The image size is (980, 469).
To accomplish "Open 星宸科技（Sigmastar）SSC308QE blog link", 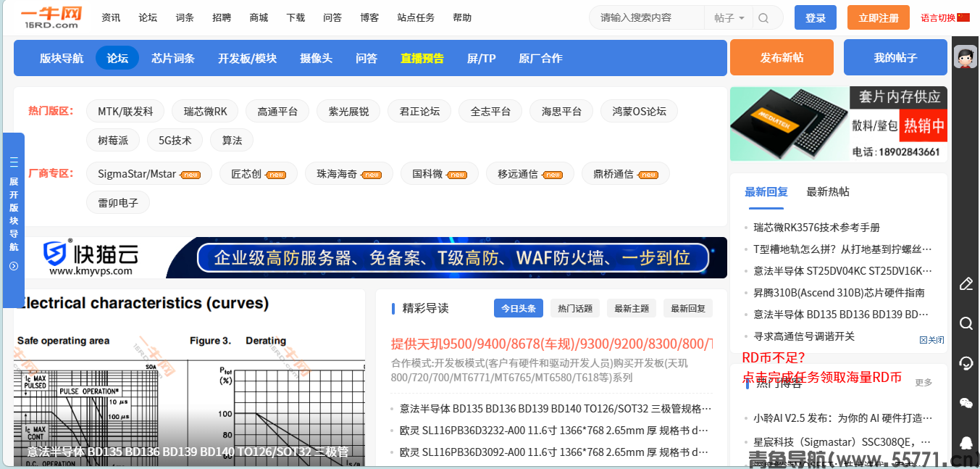I will coord(843,442).
